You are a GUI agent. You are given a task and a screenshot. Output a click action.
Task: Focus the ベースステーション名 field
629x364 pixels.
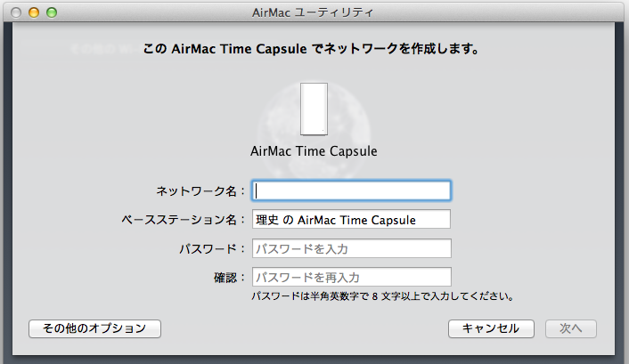[x=352, y=219]
